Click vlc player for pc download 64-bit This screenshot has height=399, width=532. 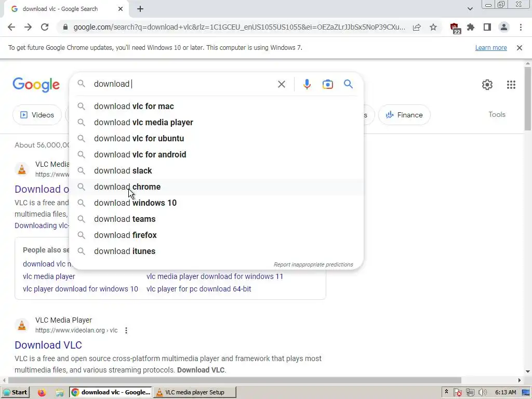(x=199, y=289)
